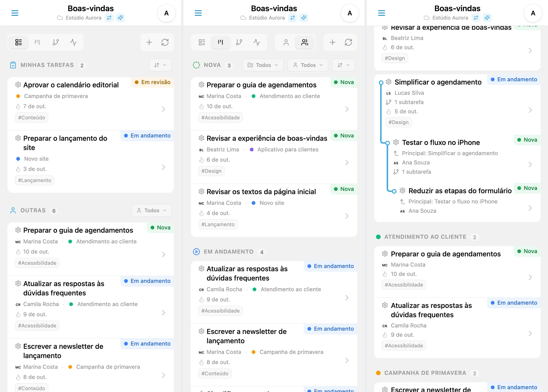Viewport: 548px width, 392px height.
Task: Click sync arrows icon in left panel header
Action: pos(109,18)
